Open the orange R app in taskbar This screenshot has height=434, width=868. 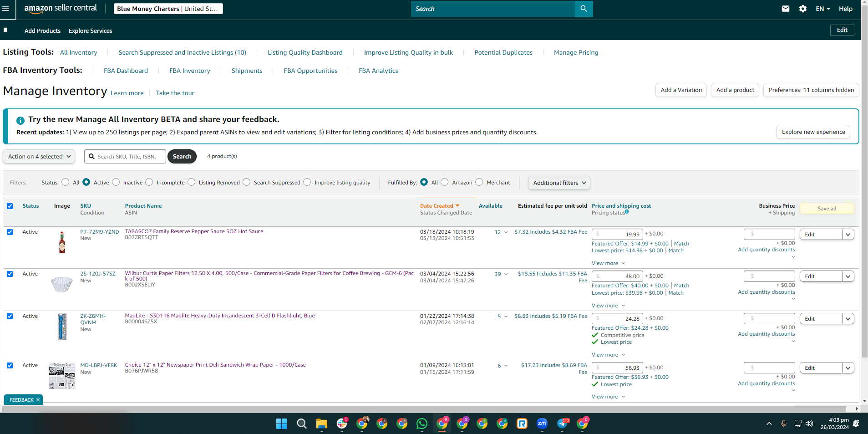tap(522, 424)
